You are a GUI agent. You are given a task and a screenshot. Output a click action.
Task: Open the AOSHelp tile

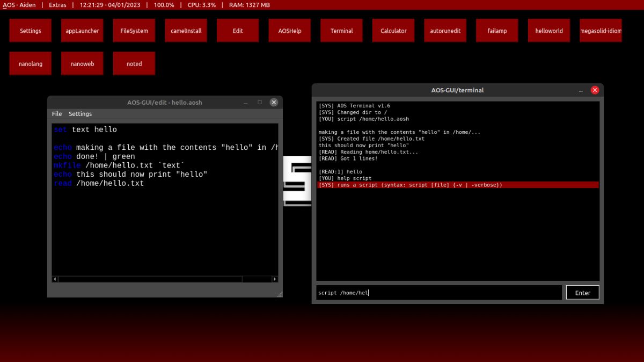pyautogui.click(x=290, y=31)
